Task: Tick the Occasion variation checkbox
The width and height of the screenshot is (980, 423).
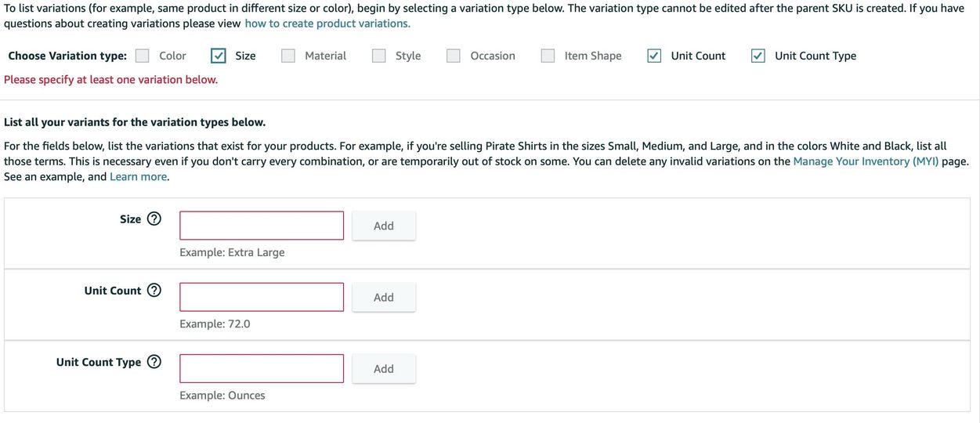Action: click(454, 56)
